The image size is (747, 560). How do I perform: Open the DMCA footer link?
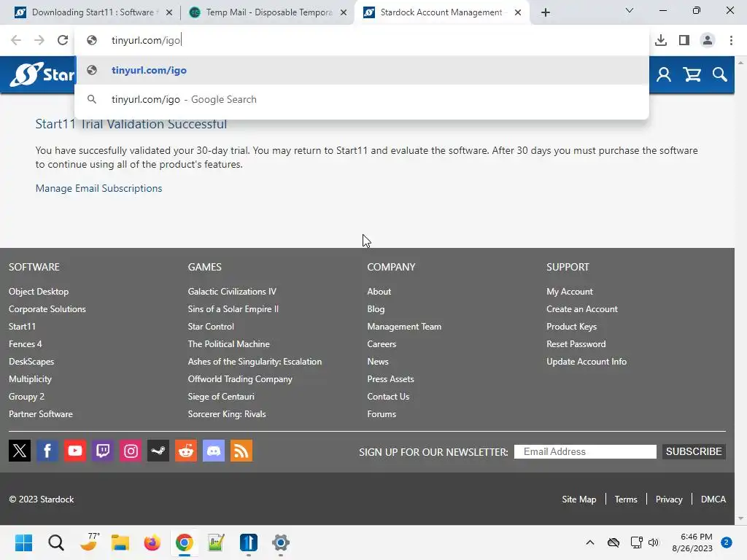(x=713, y=499)
